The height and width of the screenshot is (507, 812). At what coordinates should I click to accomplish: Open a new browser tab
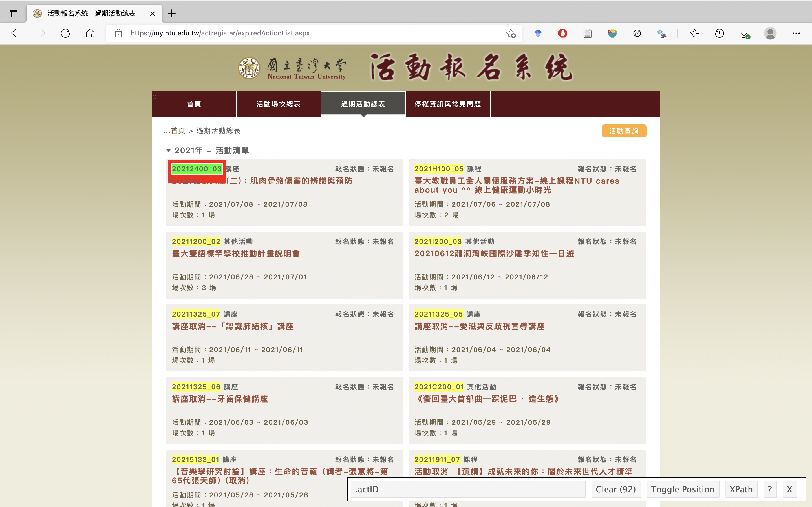[171, 14]
